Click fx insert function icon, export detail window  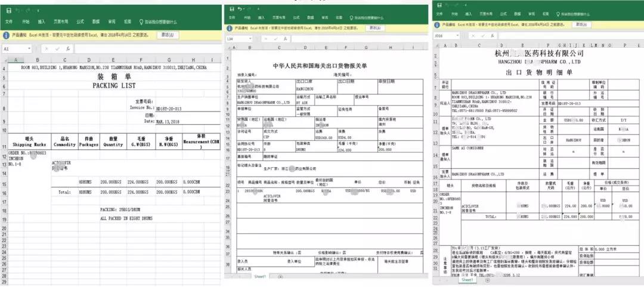493,36
